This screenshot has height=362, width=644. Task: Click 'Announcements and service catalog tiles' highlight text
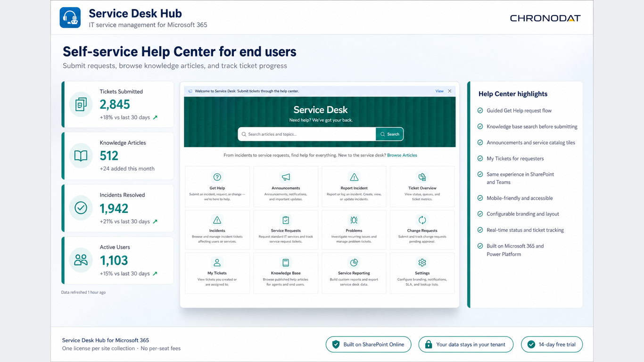pos(531,142)
